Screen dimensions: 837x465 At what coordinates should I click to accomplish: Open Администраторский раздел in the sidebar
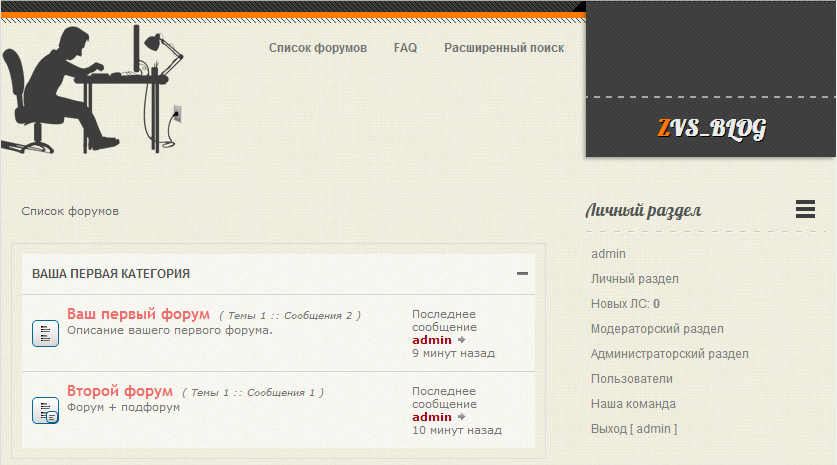click(669, 354)
